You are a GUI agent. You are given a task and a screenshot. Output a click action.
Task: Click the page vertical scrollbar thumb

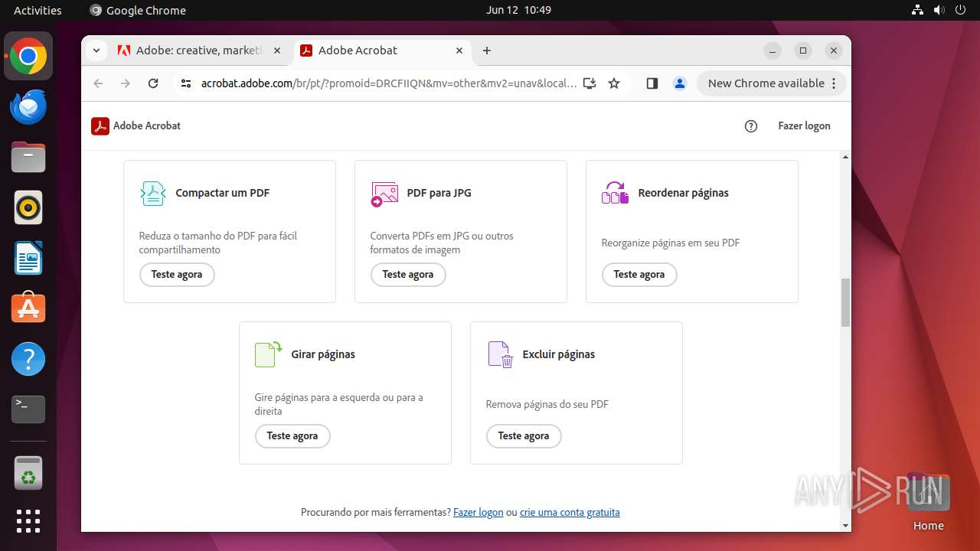click(845, 302)
